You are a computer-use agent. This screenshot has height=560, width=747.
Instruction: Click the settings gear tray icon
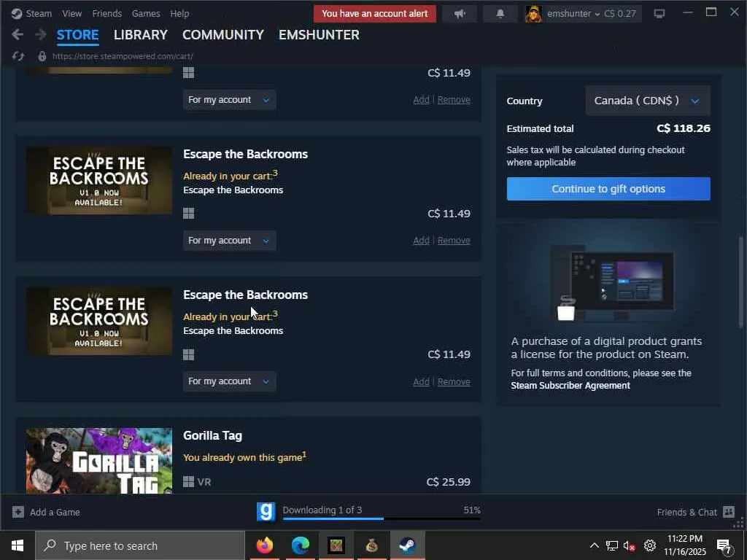650,545
